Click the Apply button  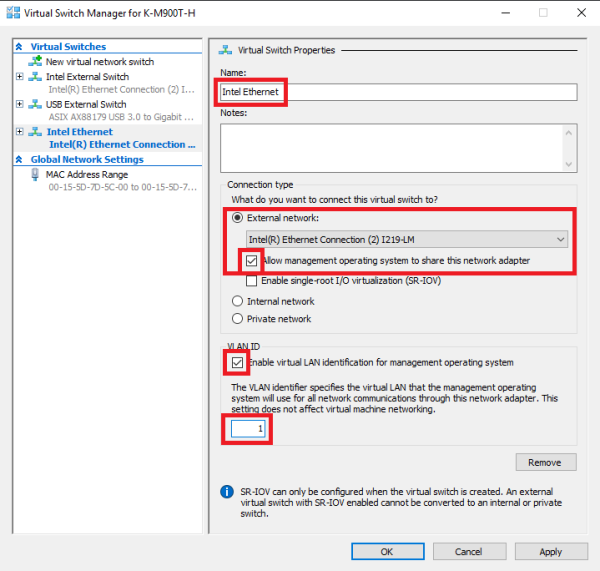551,551
